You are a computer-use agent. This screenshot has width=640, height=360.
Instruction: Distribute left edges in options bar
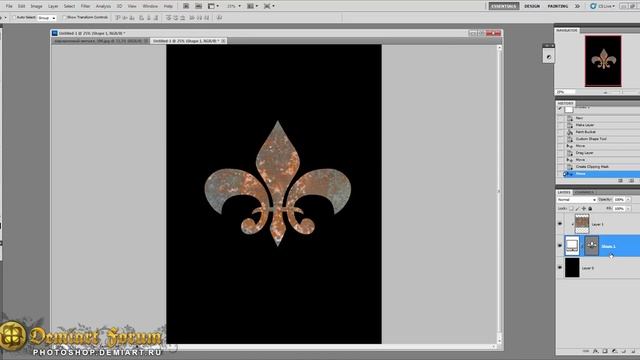[x=192, y=18]
